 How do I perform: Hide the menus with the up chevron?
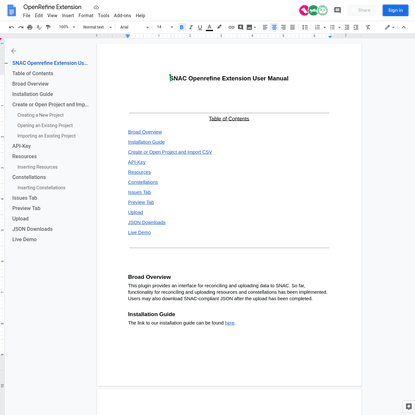tap(404, 27)
